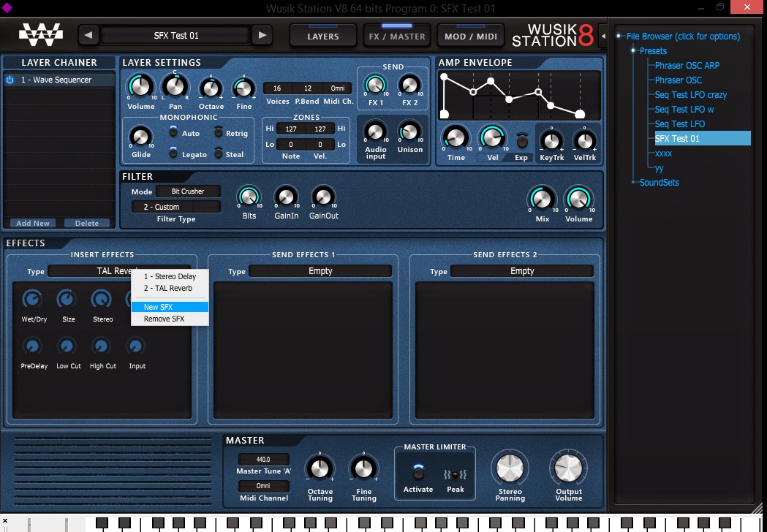This screenshot has height=532, width=767.
Task: Open the layer Midi Ch. Omni dropdown
Action: (x=338, y=88)
